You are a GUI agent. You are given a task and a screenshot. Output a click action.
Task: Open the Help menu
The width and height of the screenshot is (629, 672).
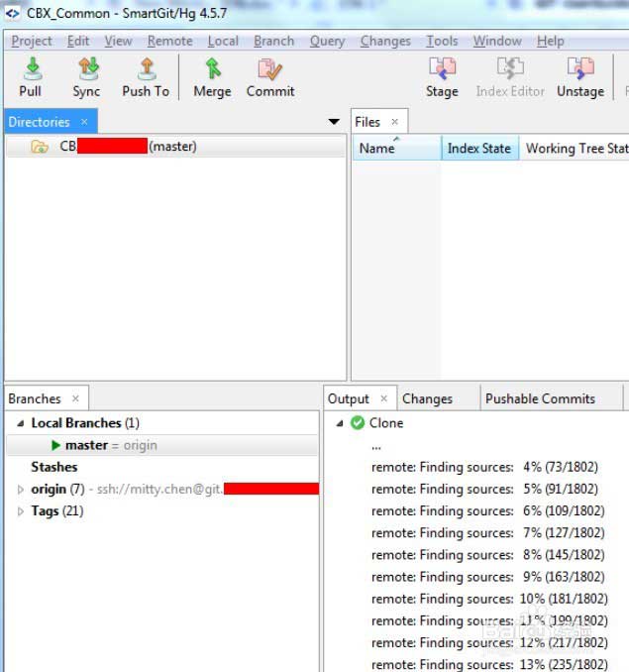tap(550, 42)
